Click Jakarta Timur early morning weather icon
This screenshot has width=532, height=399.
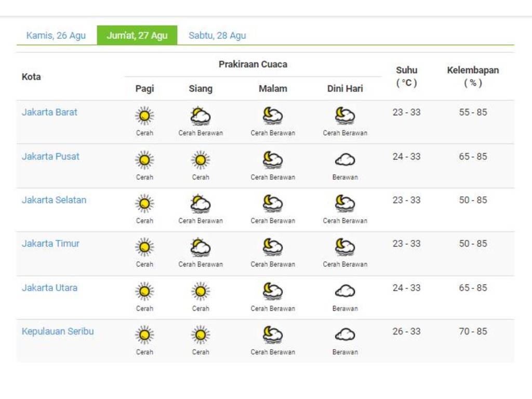pyautogui.click(x=345, y=247)
